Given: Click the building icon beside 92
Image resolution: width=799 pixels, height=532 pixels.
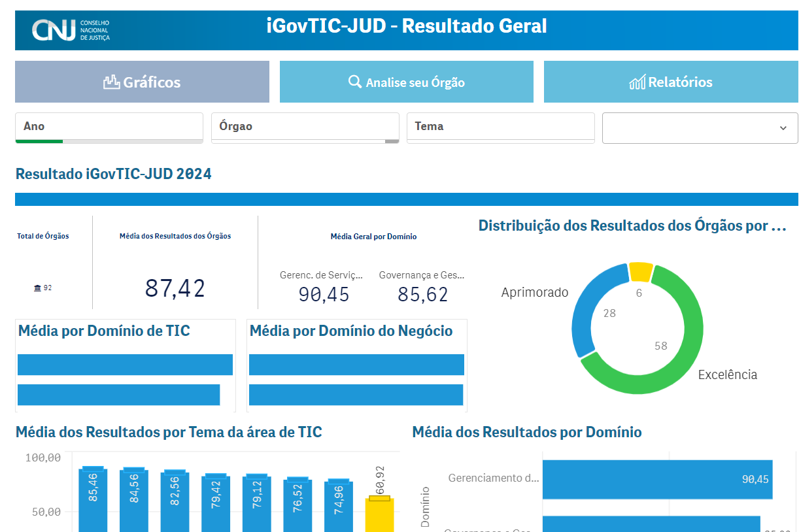Looking at the screenshot, I should [x=37, y=288].
